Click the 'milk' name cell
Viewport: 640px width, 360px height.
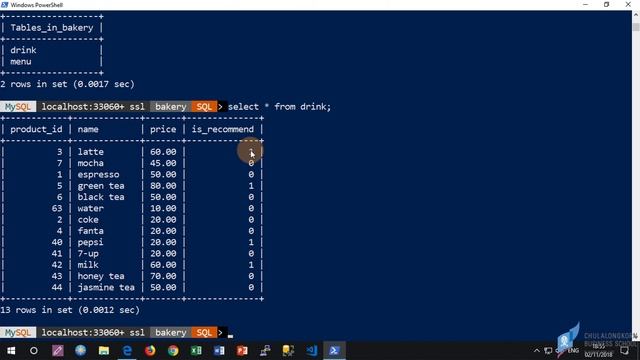88,265
